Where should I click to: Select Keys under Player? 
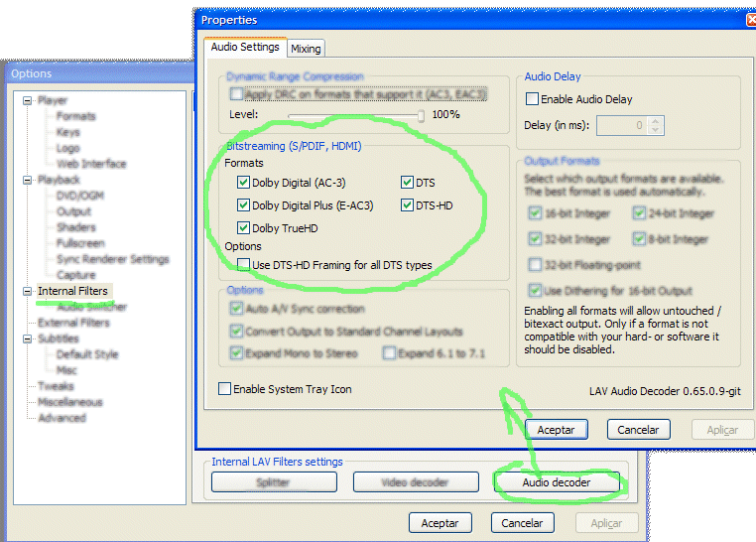(68, 132)
